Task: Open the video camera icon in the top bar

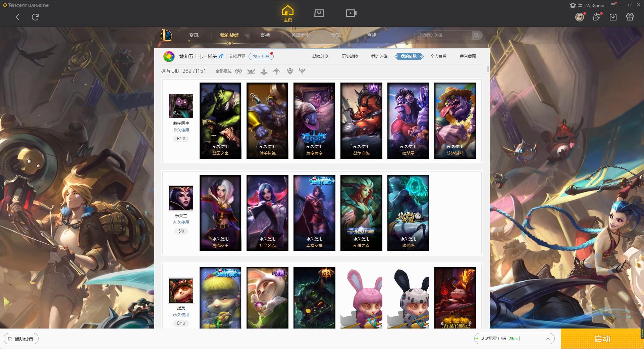Action: tap(351, 13)
